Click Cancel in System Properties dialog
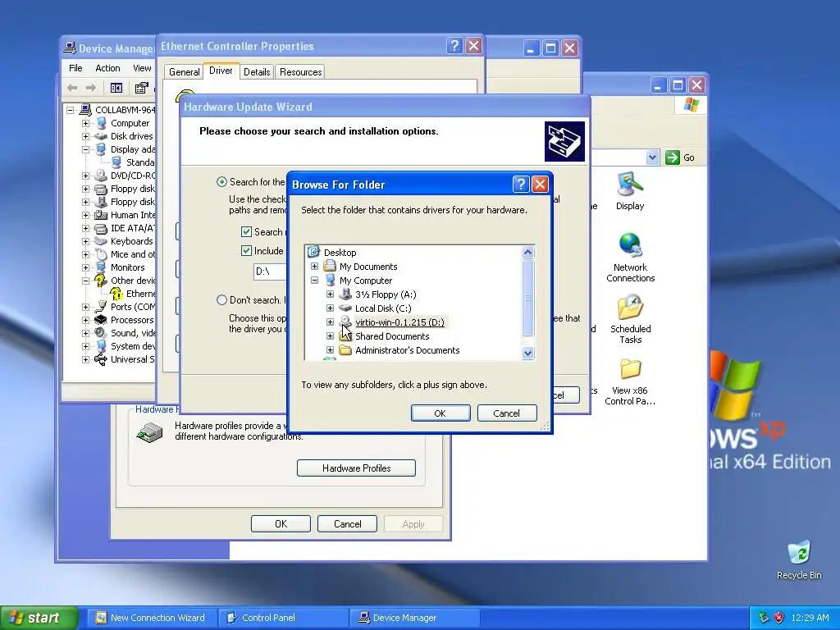The width and height of the screenshot is (840, 630). [x=347, y=524]
